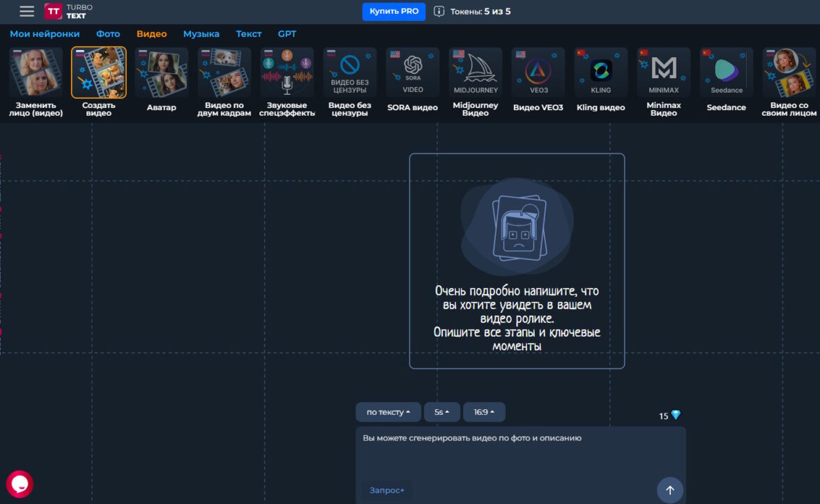Viewport: 820px width, 504px height.
Task: Select the Seedance video tool
Action: [726, 80]
